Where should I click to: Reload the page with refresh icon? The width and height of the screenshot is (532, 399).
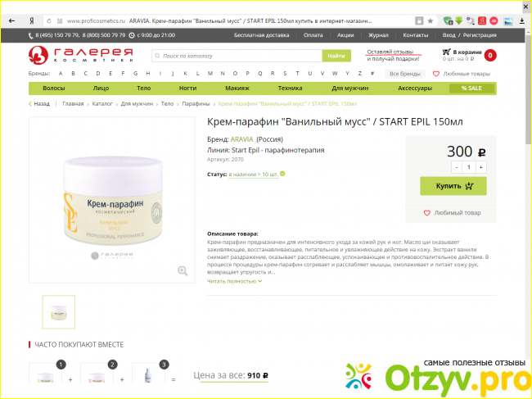click(49, 21)
